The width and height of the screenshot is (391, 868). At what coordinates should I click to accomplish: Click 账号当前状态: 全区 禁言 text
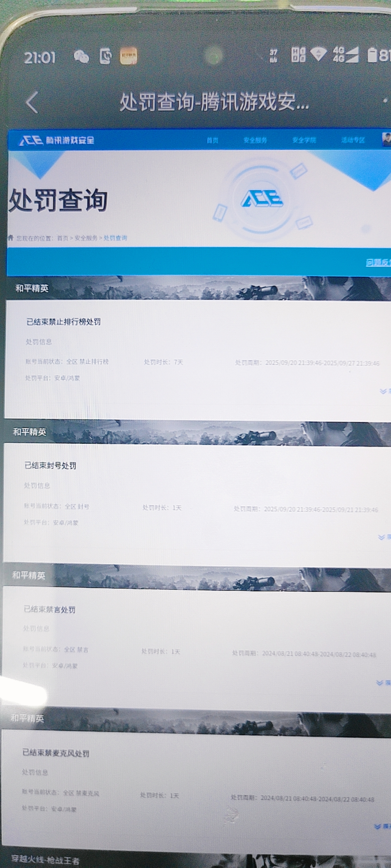click(56, 650)
